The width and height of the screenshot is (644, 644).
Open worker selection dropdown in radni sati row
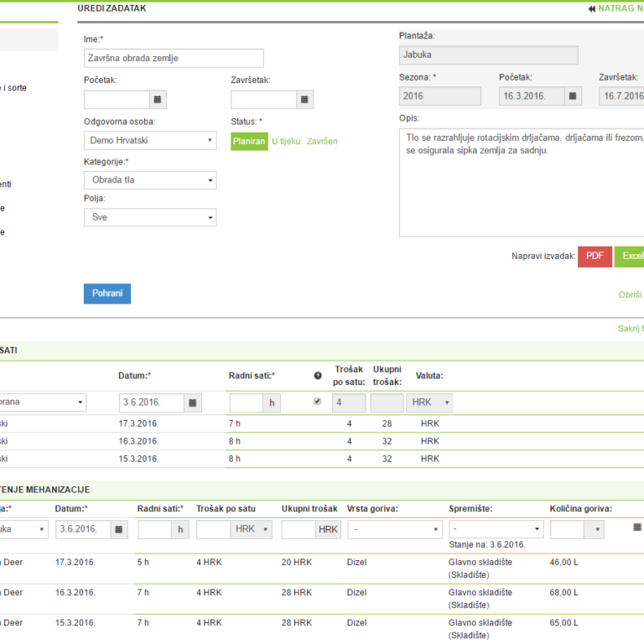[x=42, y=402]
